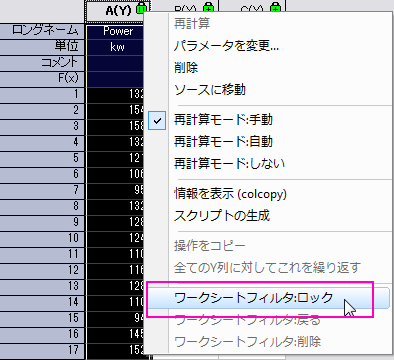394x360 pixels.
Task: Switch to 再計算モード:しない
Action: 229,164
